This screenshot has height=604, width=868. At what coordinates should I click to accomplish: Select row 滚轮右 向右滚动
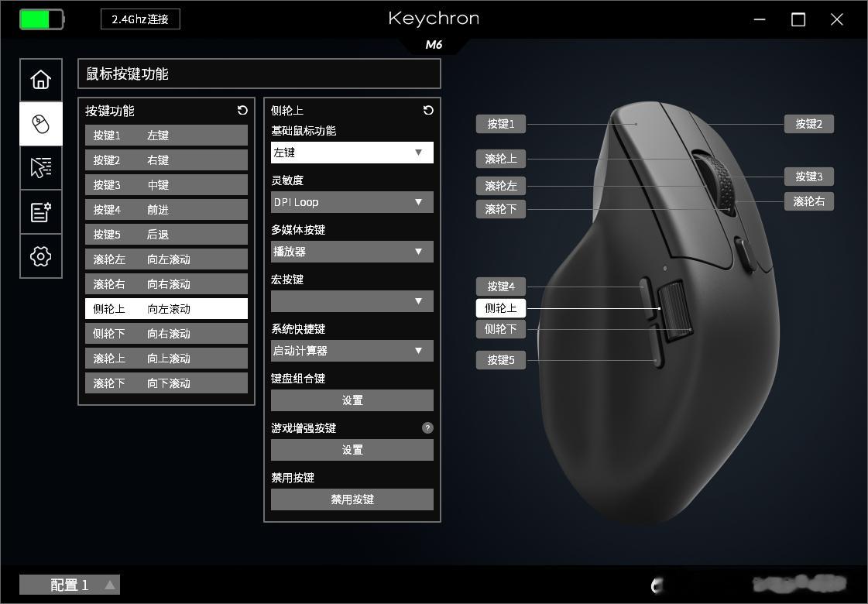pos(166,284)
